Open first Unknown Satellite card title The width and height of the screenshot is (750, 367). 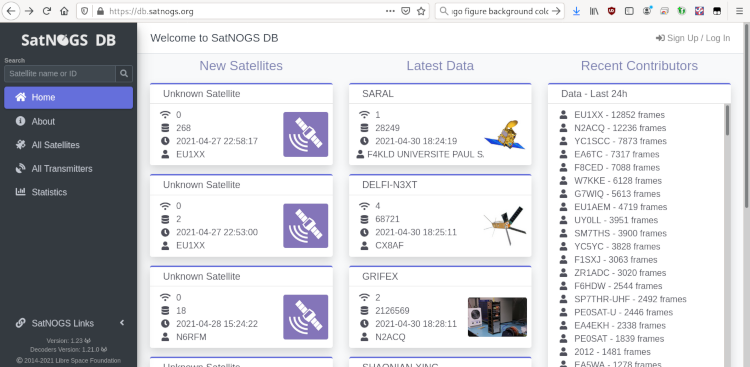(201, 94)
